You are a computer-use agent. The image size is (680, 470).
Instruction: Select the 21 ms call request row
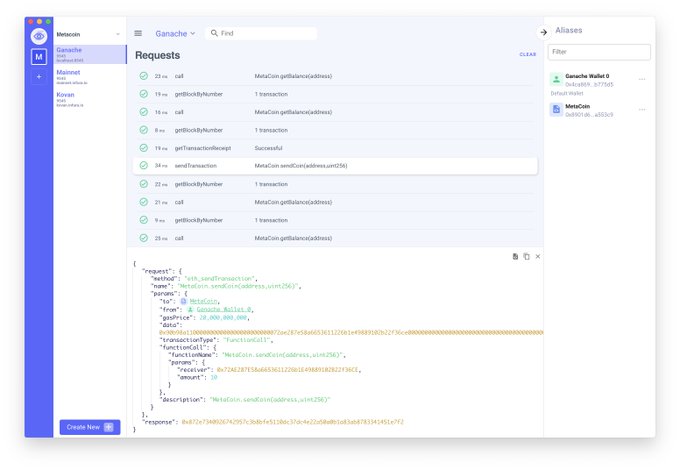click(335, 202)
